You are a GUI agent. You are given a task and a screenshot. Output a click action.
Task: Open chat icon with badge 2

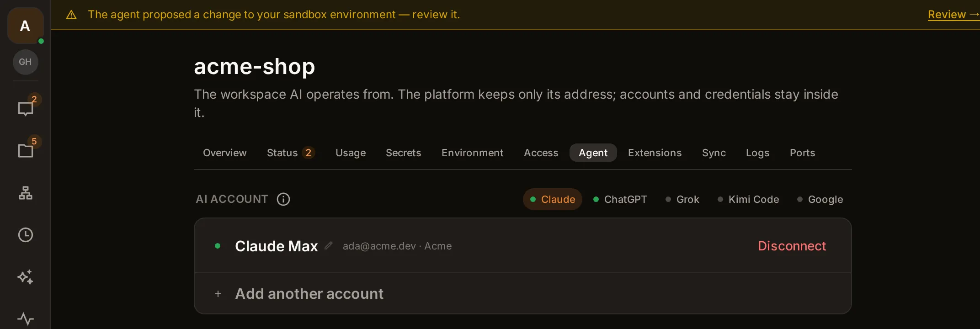(26, 109)
